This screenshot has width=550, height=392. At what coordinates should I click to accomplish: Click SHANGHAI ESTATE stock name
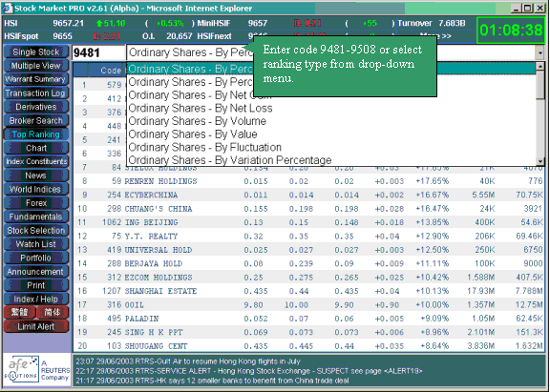(x=160, y=291)
